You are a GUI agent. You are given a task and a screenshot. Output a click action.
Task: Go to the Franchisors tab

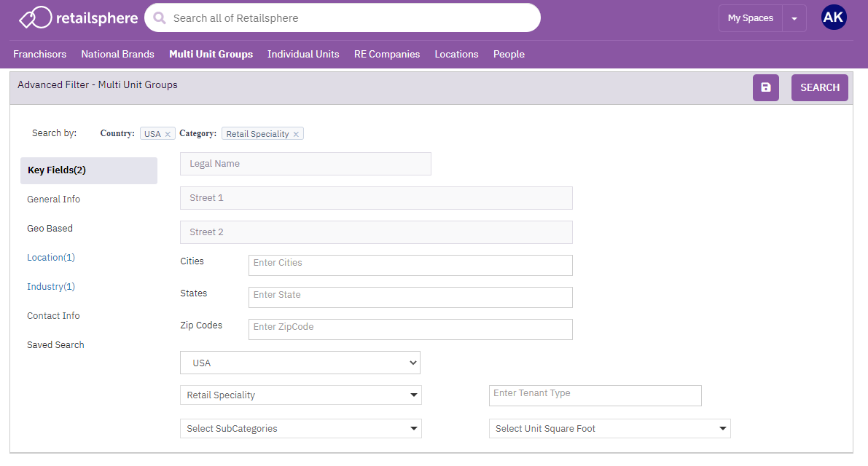[40, 54]
